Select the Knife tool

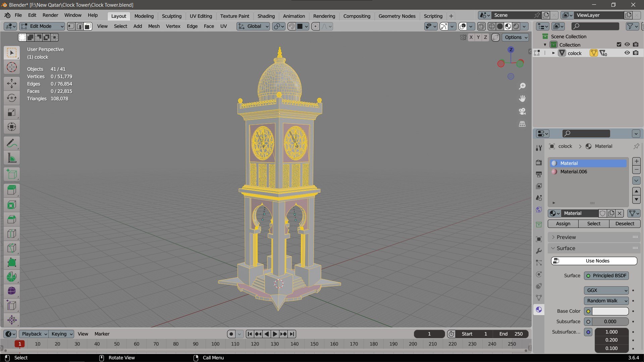pos(12,248)
